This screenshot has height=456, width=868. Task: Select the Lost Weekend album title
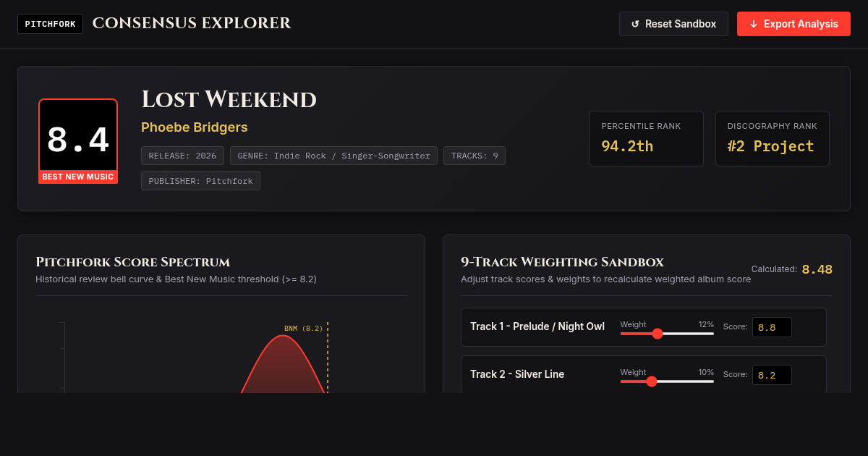[229, 99]
